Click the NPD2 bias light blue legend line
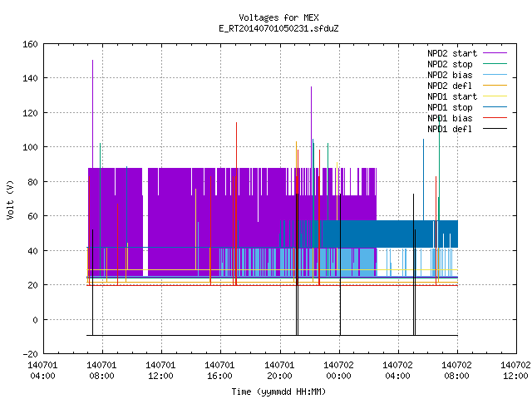 point(495,75)
